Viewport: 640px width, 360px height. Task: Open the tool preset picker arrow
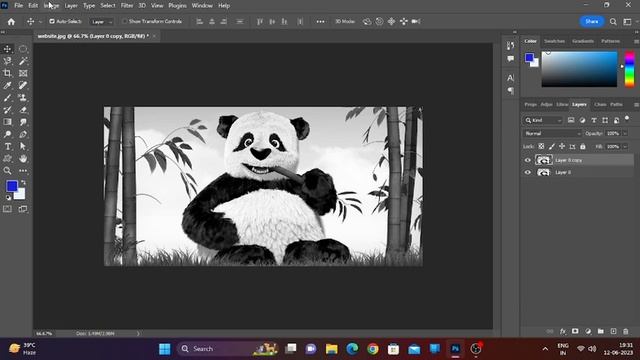coord(40,22)
